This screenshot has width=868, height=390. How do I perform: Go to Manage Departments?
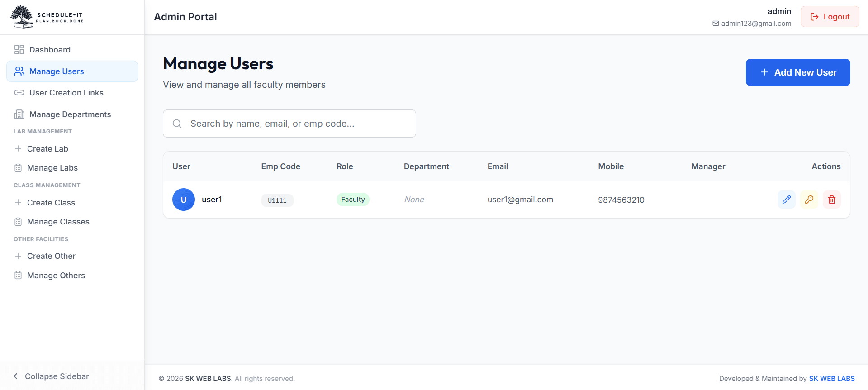pyautogui.click(x=72, y=114)
